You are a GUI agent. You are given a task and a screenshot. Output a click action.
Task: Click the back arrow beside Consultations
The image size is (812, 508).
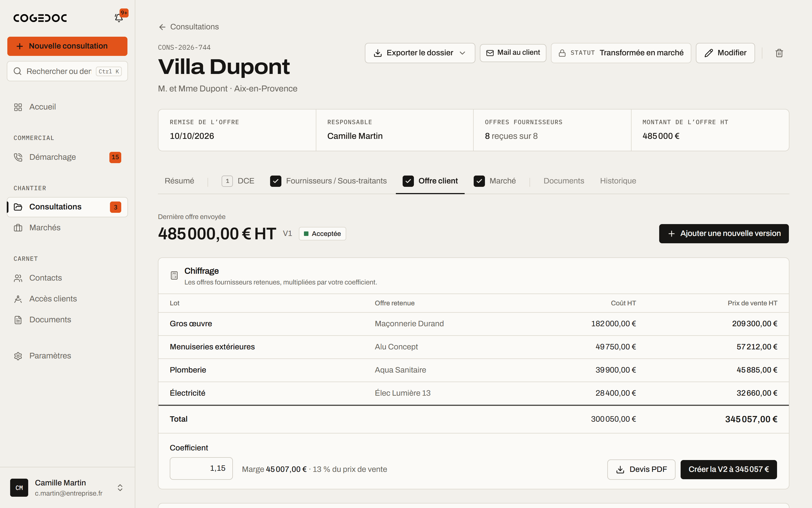(162, 27)
